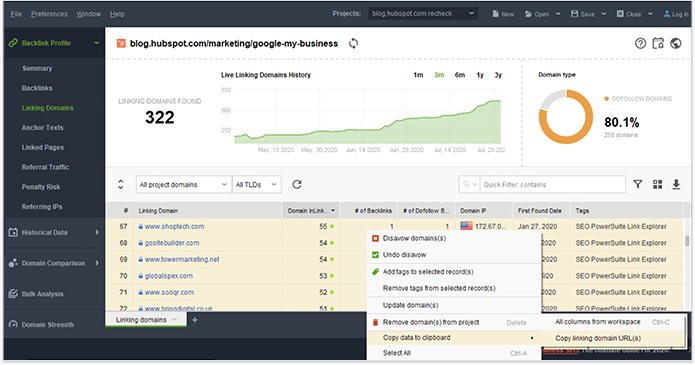This screenshot has width=695, height=365.
Task: Choose Update domain(s) in context menu
Action: point(453,305)
